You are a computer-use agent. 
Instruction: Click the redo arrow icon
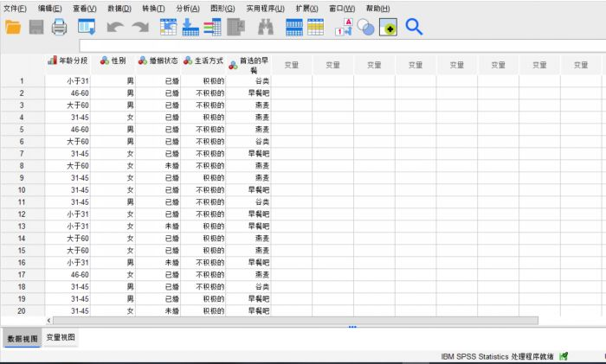[139, 28]
